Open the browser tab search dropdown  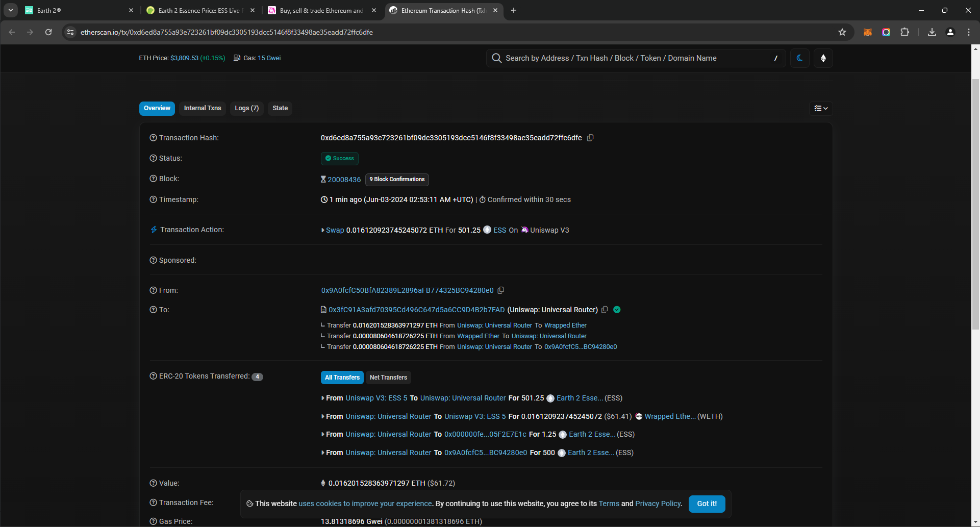pyautogui.click(x=11, y=10)
